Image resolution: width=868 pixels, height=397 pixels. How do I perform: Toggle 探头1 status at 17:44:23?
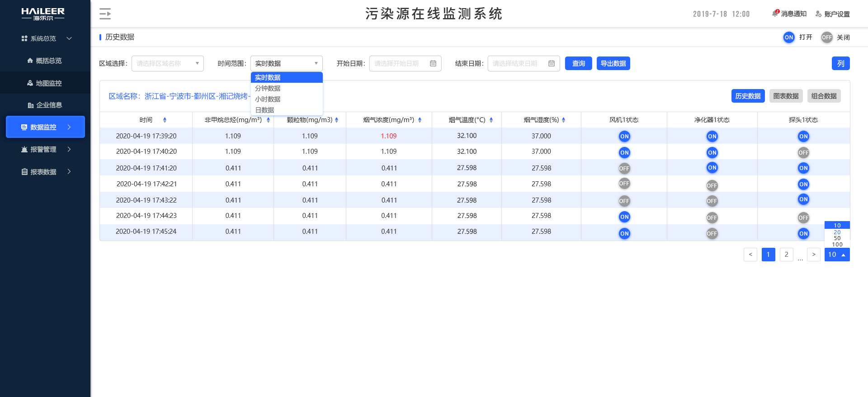pos(803,217)
